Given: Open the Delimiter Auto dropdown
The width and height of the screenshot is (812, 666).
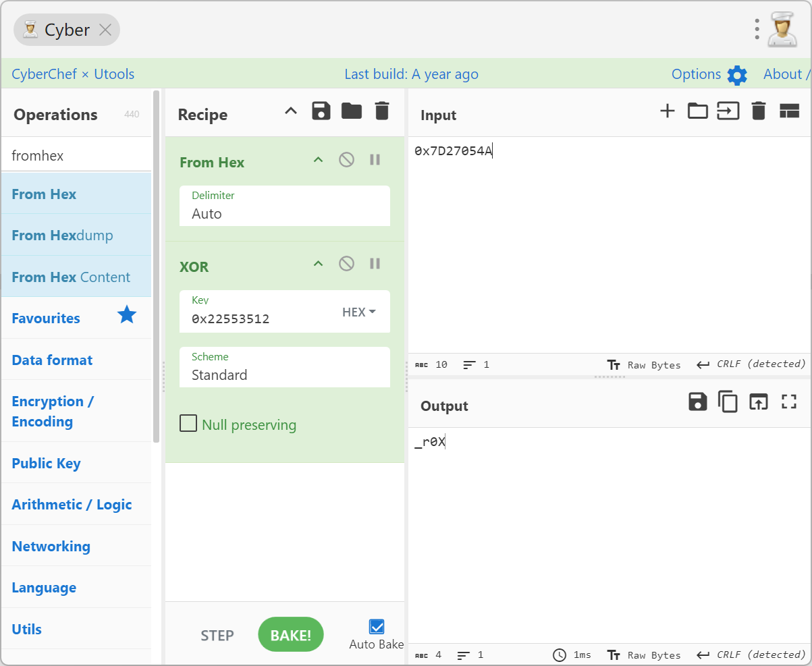Looking at the screenshot, I should point(284,213).
